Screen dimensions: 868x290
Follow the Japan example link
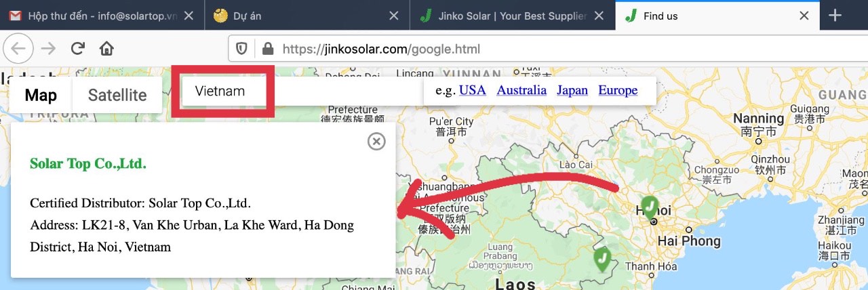point(572,90)
